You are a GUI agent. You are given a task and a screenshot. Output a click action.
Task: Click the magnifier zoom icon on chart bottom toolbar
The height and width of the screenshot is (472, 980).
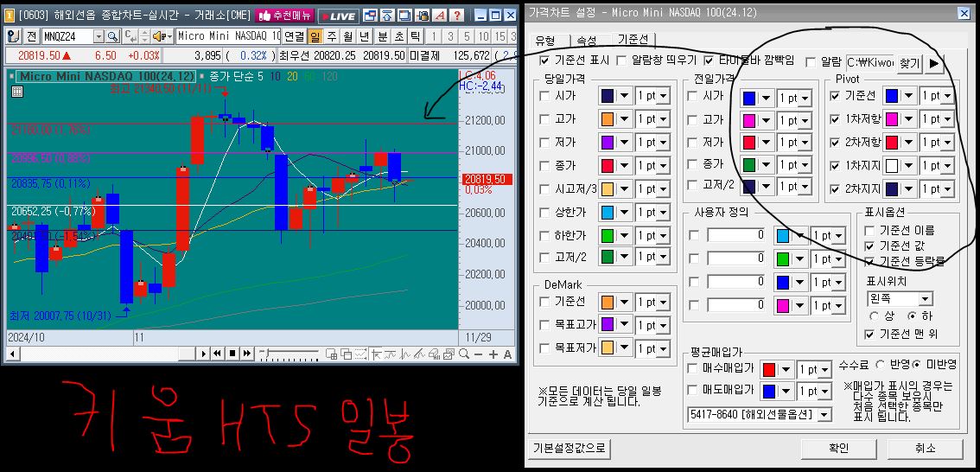tap(464, 354)
